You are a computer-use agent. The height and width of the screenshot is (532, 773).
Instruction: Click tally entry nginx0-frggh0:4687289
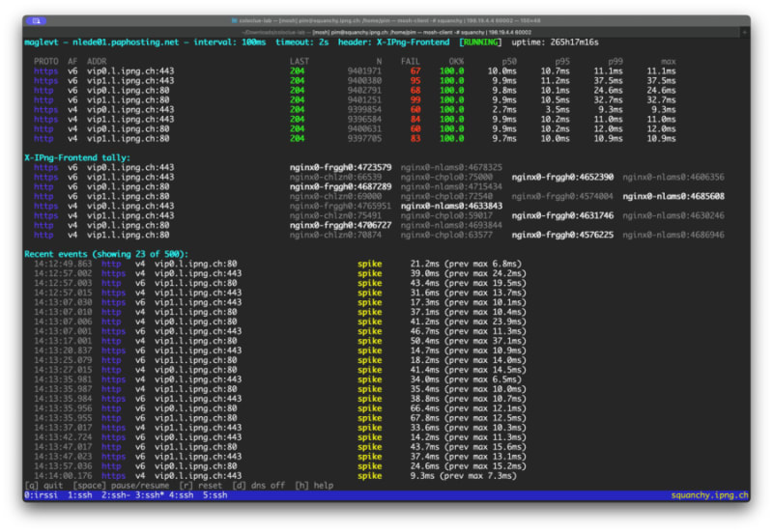(x=341, y=186)
